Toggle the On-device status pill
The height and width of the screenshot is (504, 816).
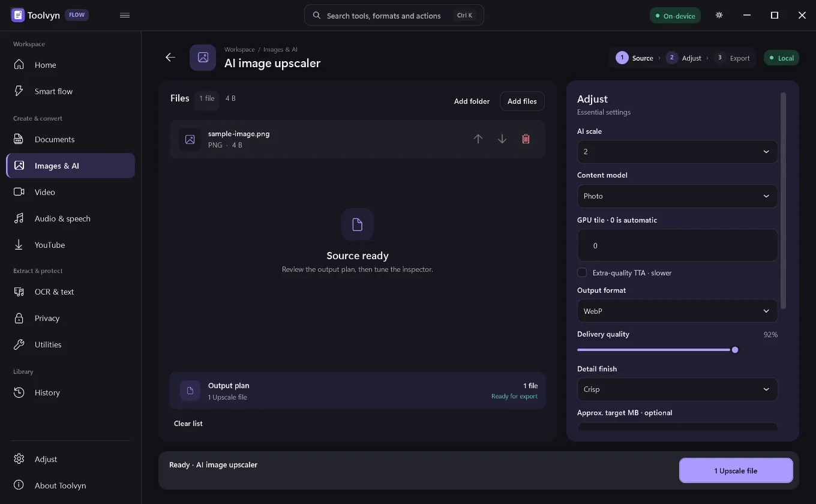(675, 16)
